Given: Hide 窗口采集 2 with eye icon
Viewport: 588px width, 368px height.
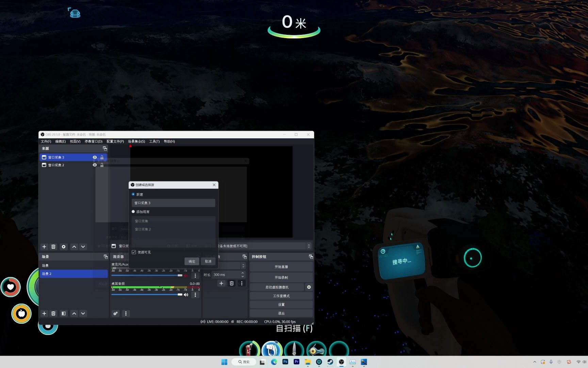Looking at the screenshot, I should (x=95, y=165).
